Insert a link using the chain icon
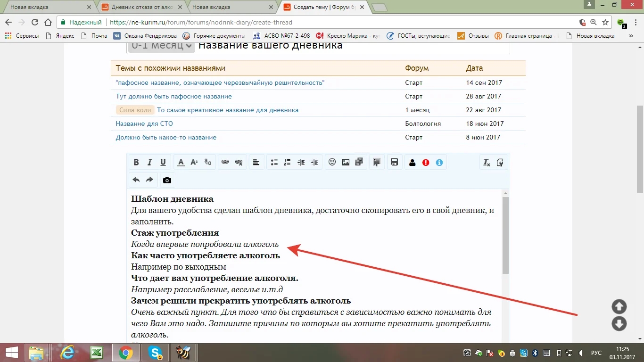The width and height of the screenshot is (644, 362). [x=225, y=162]
